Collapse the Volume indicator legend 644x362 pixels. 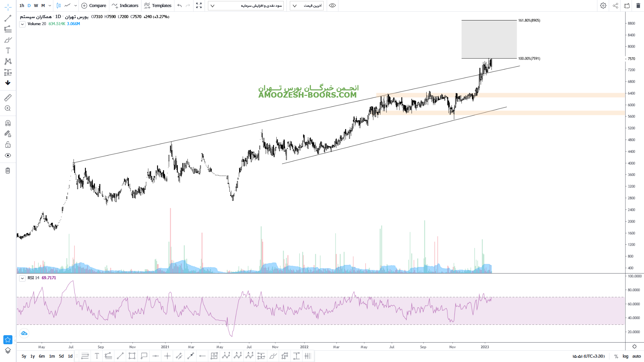coord(22,24)
